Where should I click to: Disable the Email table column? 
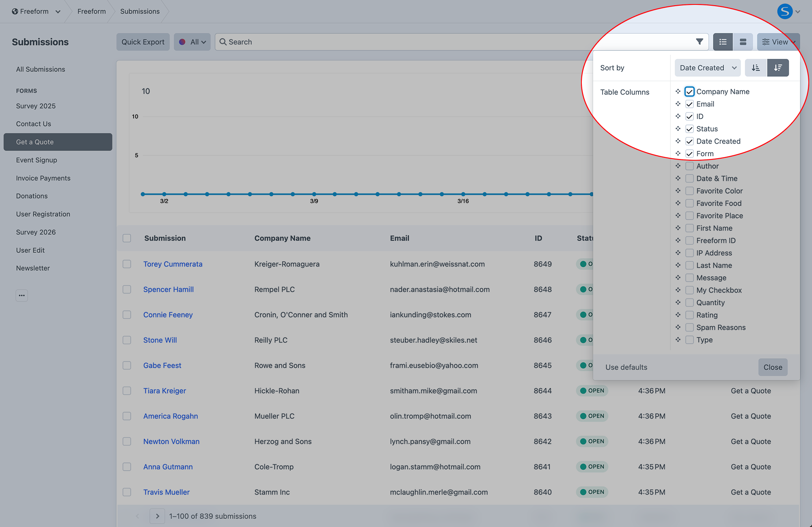click(689, 104)
